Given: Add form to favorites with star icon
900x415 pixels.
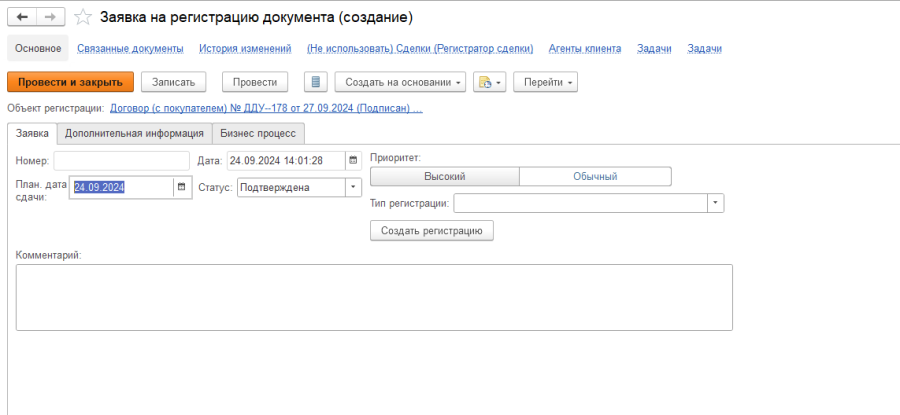Looking at the screenshot, I should click(x=84, y=18).
